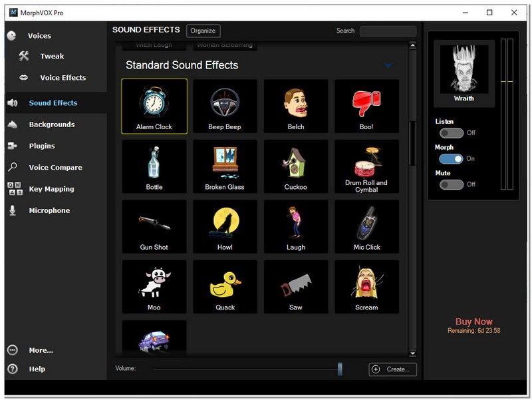Click the Buy Now link
The width and height of the screenshot is (532, 400).
click(473, 321)
